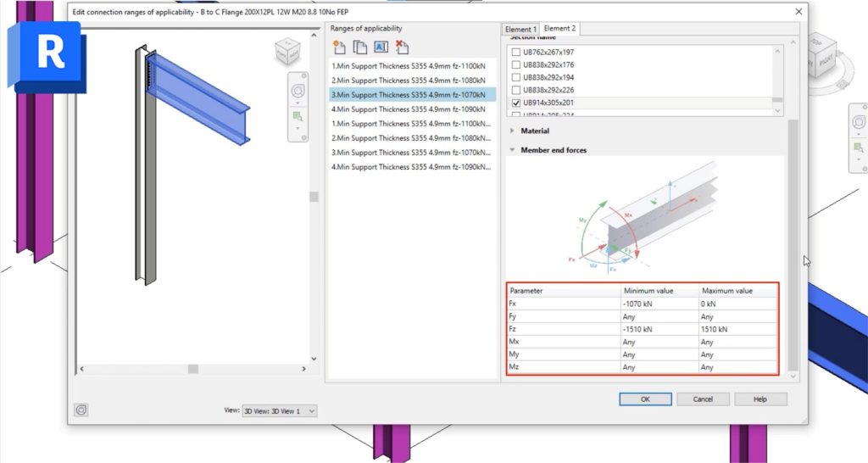Click the ViewCube in preview pane
Image resolution: width=868 pixels, height=463 pixels.
pyautogui.click(x=288, y=52)
